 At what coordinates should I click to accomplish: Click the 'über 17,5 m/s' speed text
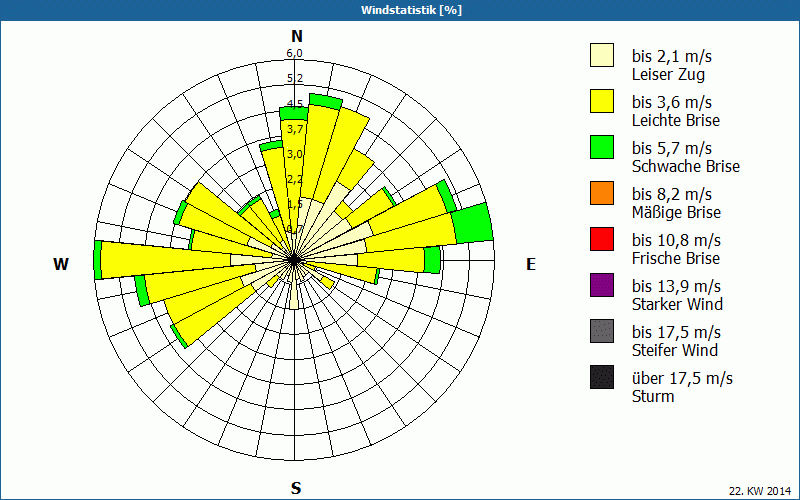click(682, 378)
